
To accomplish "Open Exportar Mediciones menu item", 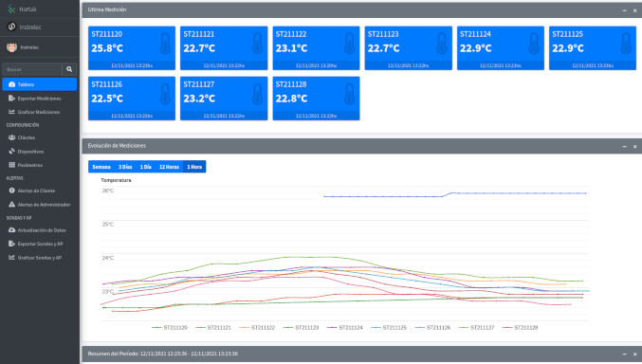I will pos(39,99).
